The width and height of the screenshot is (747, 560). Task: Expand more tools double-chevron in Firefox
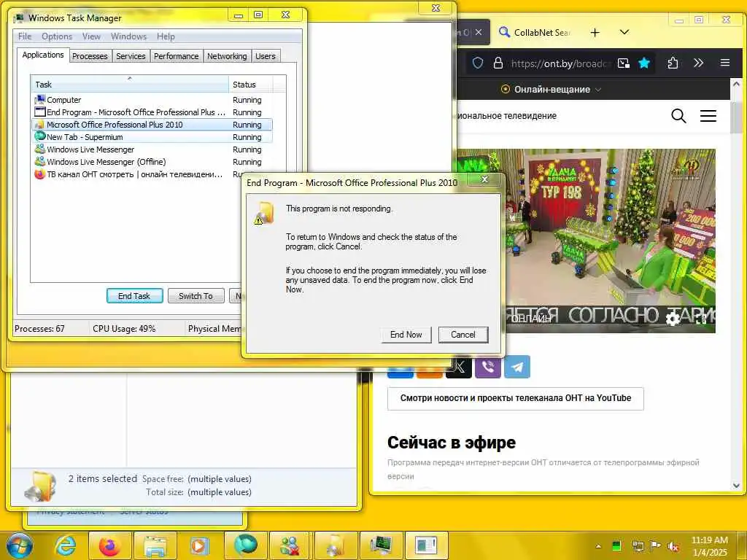(698, 63)
